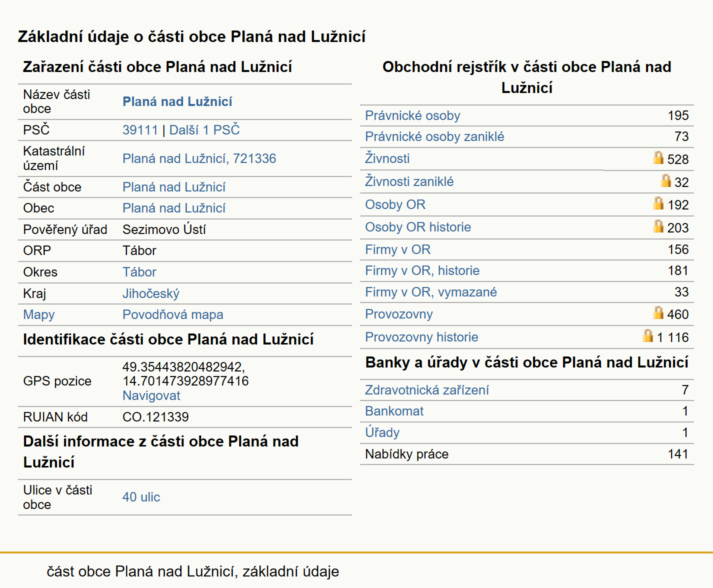Open the Povodňová mapa link

173,314
